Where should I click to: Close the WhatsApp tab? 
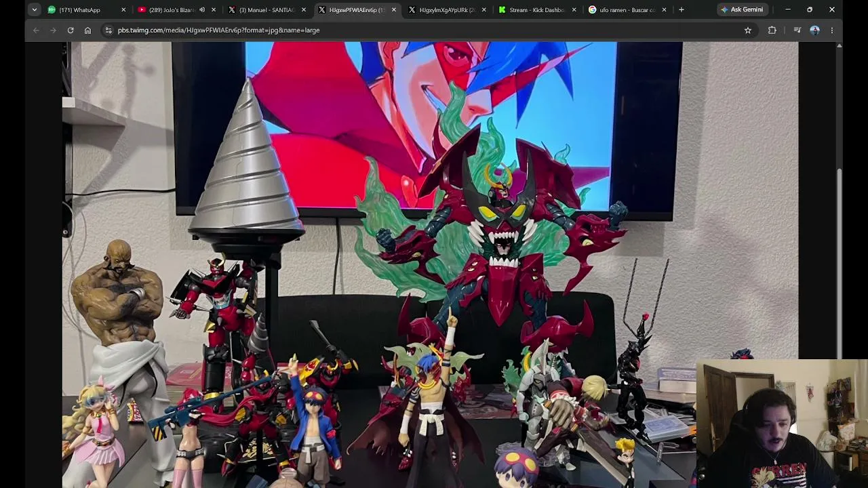click(123, 9)
